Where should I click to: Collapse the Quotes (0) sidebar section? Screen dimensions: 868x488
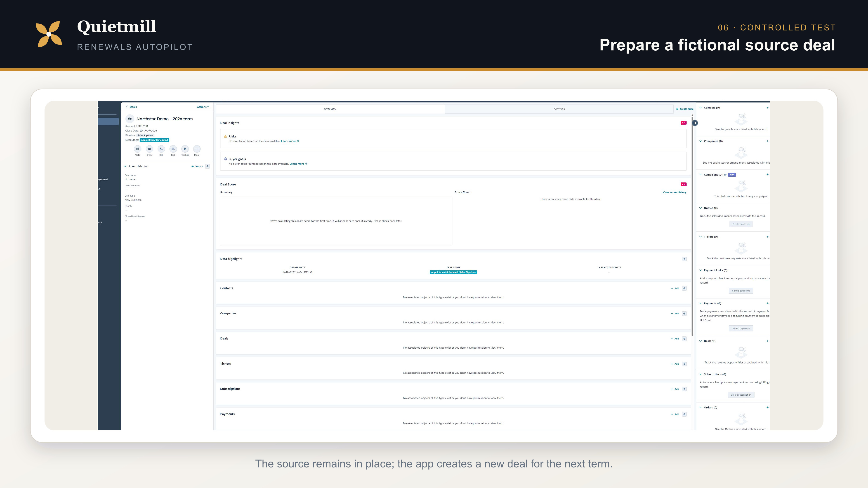[x=701, y=208]
